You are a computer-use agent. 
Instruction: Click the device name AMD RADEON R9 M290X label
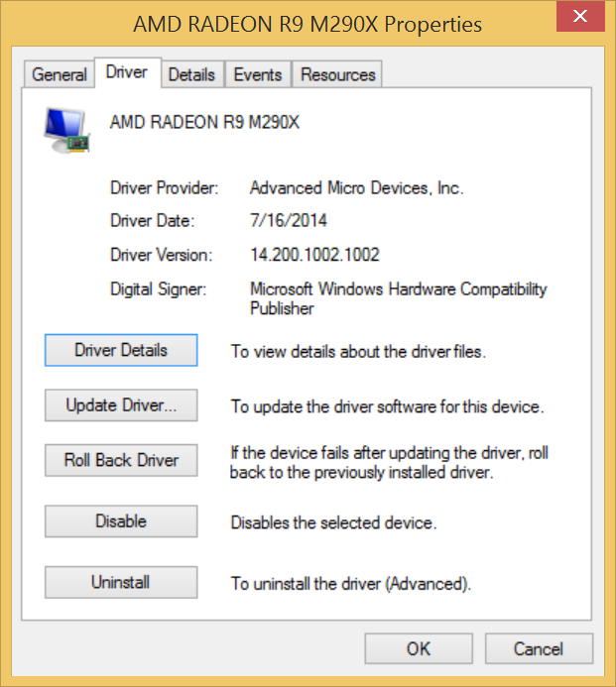coord(204,122)
